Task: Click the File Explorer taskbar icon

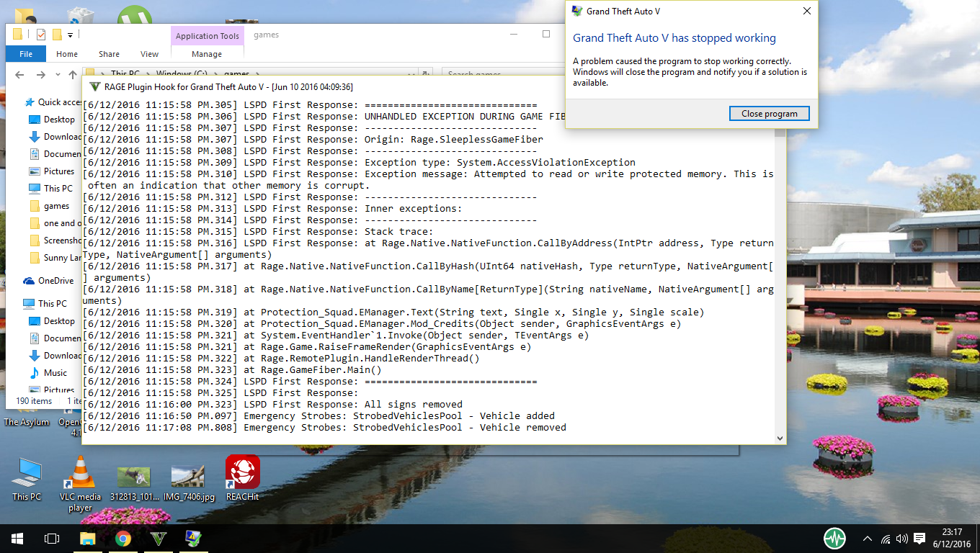Action: (x=87, y=539)
